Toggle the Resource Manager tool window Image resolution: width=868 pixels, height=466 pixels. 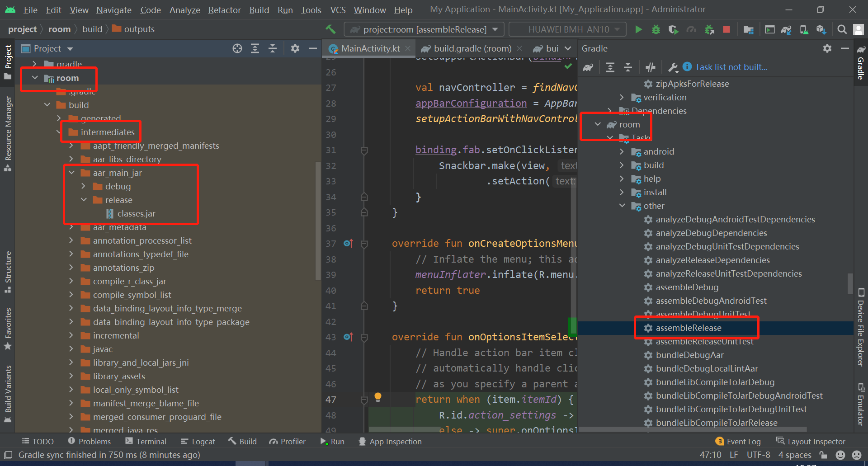pos(8,134)
